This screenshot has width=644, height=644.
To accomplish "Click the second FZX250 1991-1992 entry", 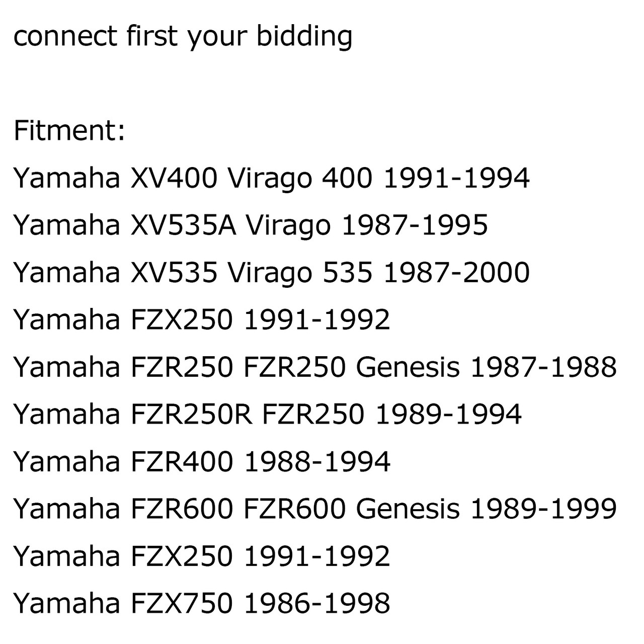I will click(x=202, y=556).
